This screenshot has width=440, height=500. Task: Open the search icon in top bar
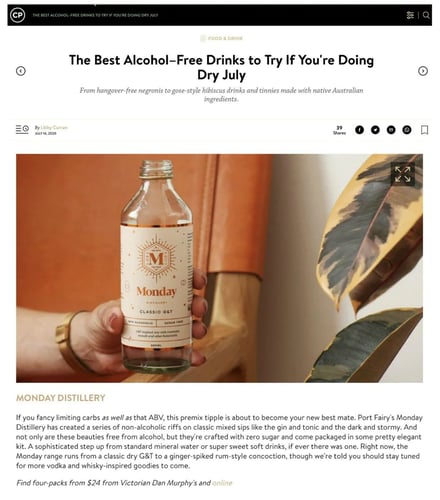(x=426, y=15)
